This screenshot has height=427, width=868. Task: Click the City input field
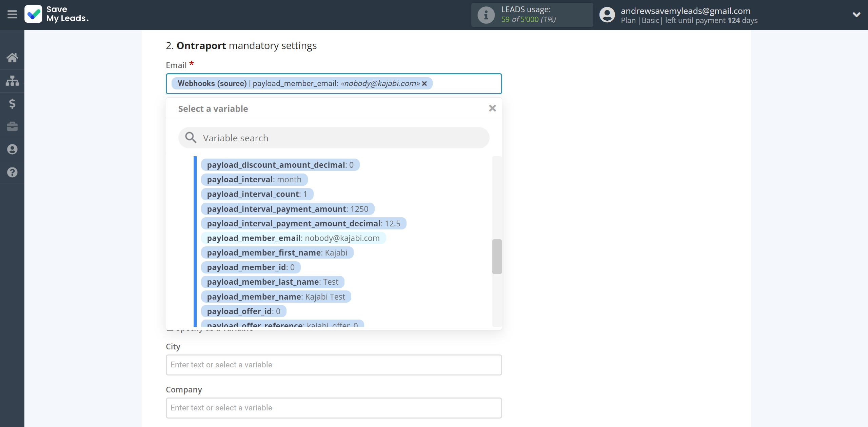(x=334, y=365)
